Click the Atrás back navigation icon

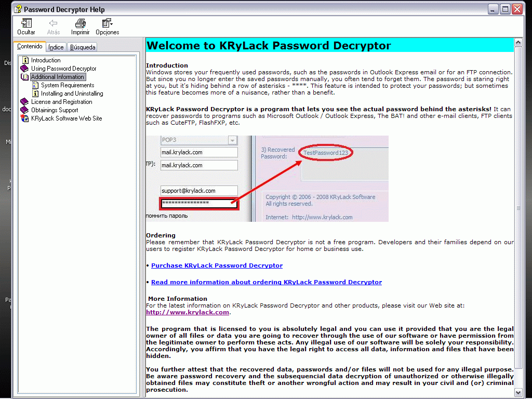(x=53, y=23)
